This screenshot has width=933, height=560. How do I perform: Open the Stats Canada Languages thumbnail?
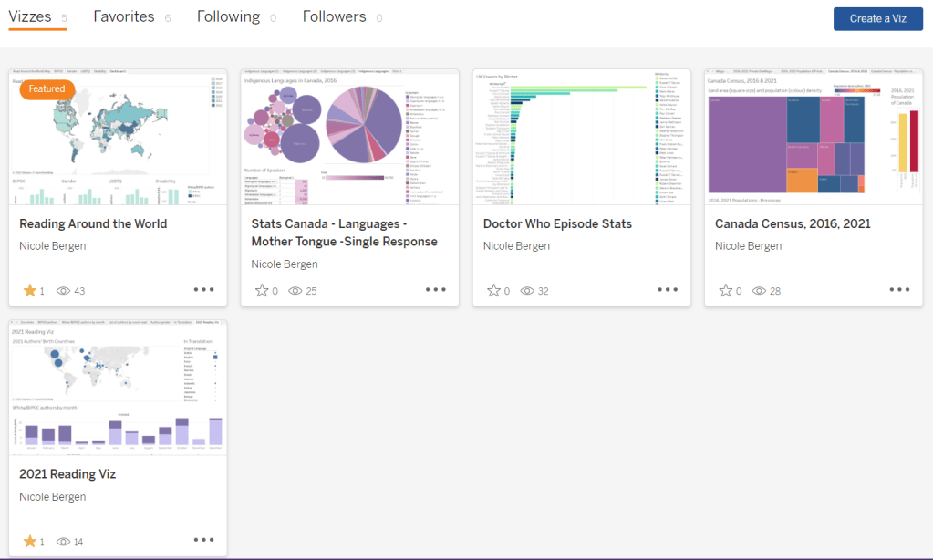349,137
